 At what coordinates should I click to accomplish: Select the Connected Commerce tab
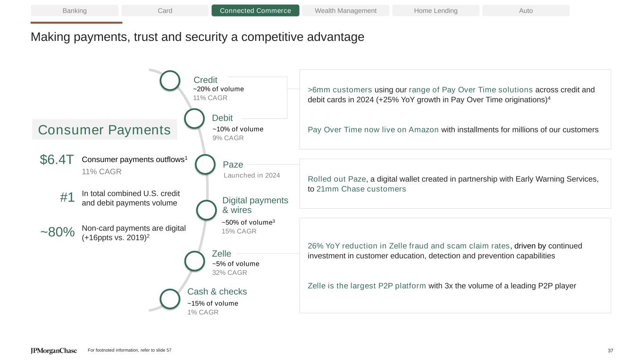pos(255,10)
